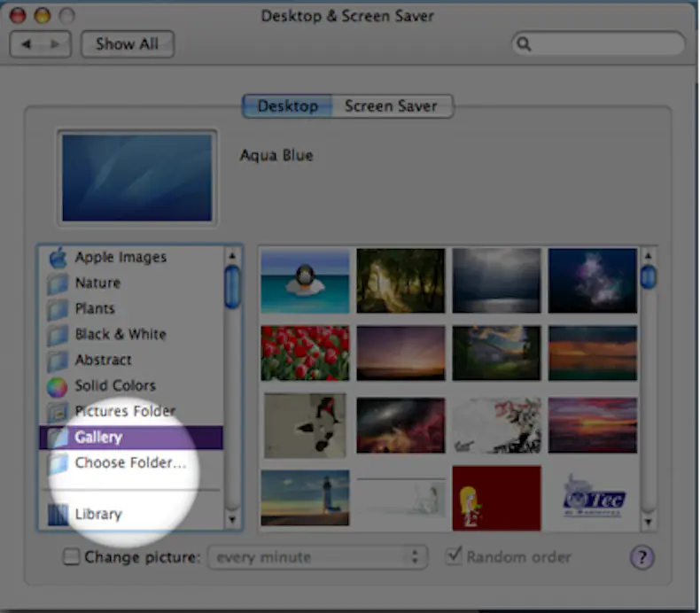
Task: Choose the black and white bird thumbnail
Action: click(305, 425)
